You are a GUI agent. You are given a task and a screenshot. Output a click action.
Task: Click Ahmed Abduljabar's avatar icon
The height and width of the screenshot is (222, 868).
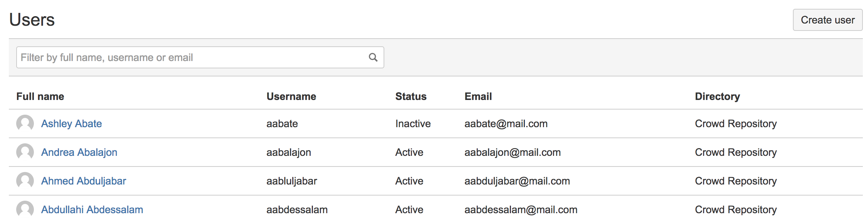(x=25, y=181)
